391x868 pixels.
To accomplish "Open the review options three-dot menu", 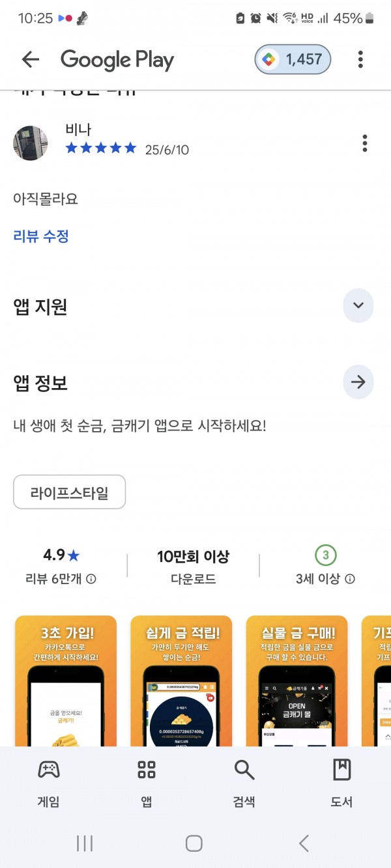I will pyautogui.click(x=365, y=143).
